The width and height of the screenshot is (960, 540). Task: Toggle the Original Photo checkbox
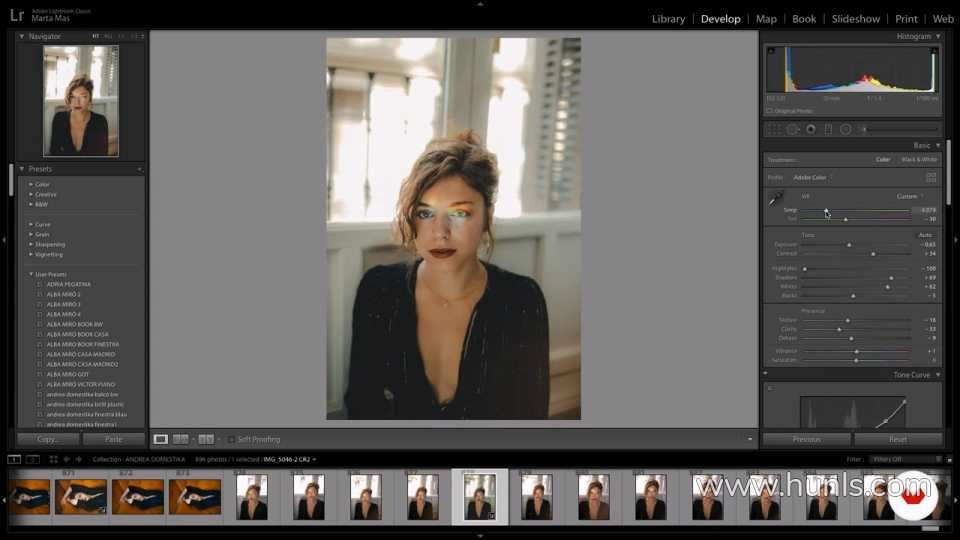point(770,111)
